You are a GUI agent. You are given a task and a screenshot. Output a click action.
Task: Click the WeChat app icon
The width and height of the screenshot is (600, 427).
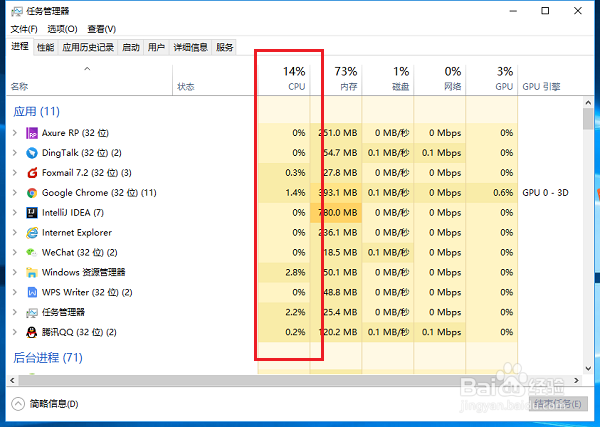point(32,253)
